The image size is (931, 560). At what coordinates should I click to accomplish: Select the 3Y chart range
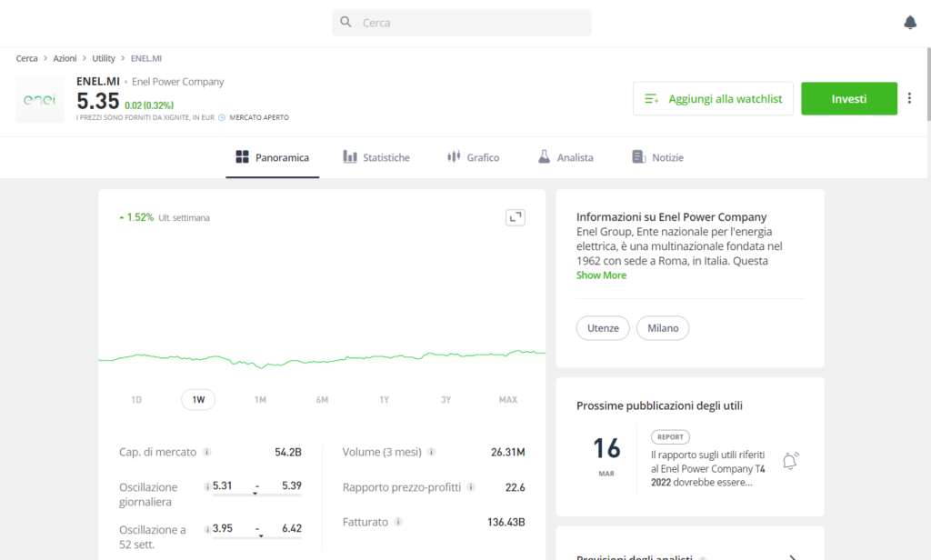(445, 400)
